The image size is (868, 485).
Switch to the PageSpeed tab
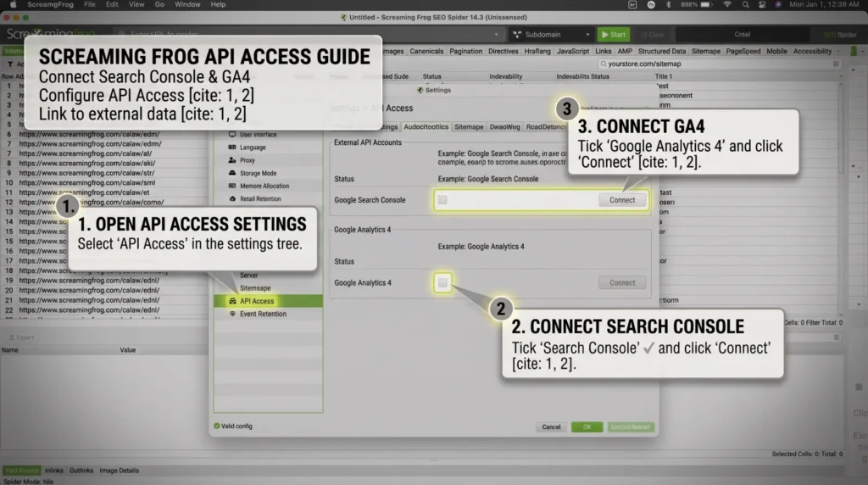[743, 51]
